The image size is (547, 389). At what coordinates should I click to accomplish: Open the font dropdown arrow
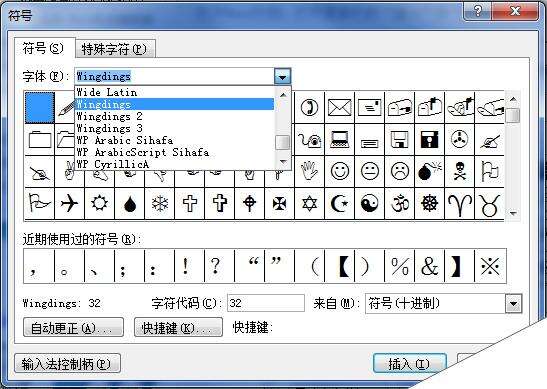(282, 76)
